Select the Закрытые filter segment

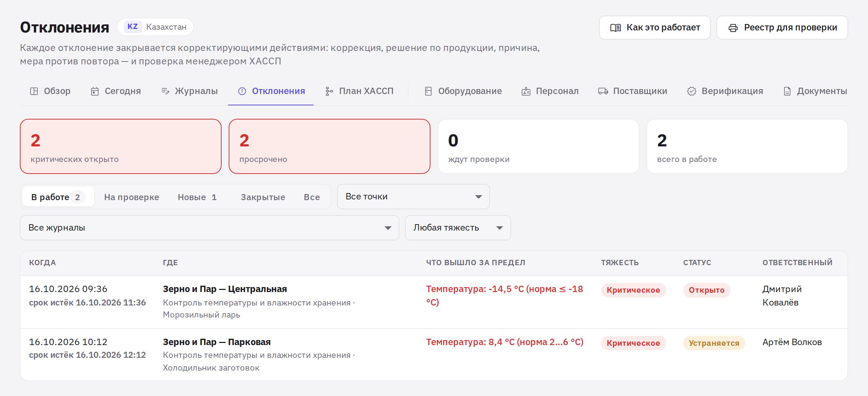pyautogui.click(x=263, y=197)
